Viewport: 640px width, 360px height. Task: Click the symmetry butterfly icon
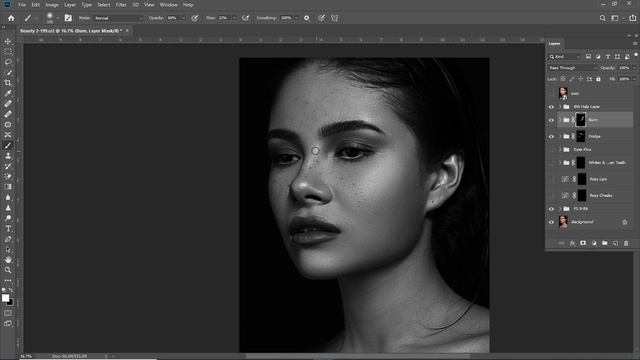[335, 18]
